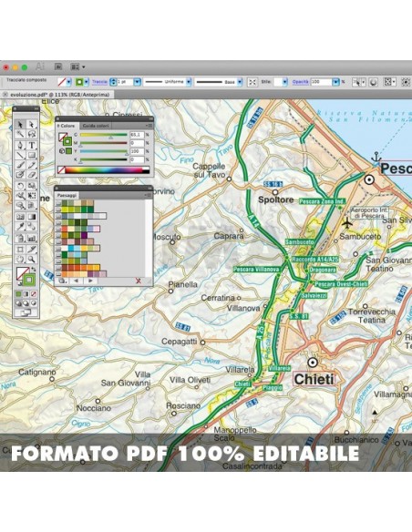Screen dimensions: 412x532
Task: Select the Gradient tool
Action: click(32, 217)
